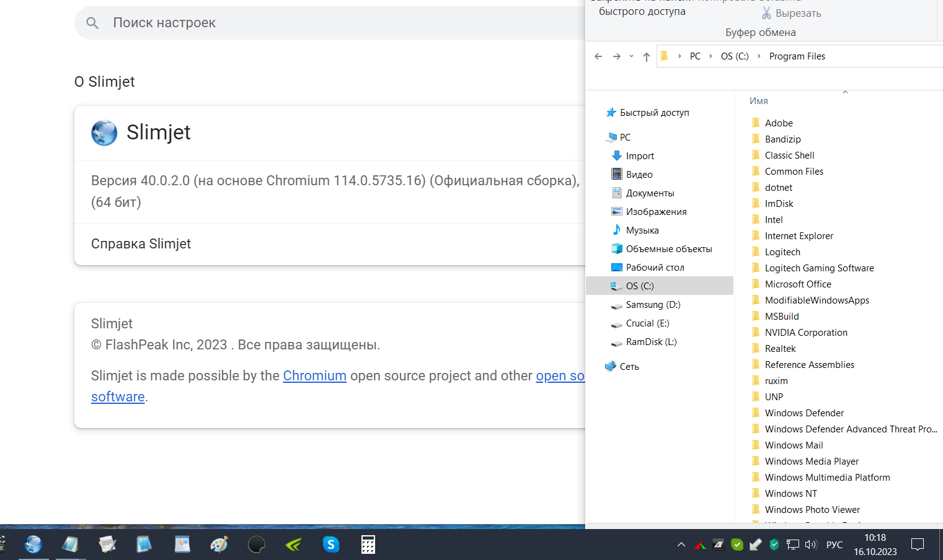This screenshot has height=560, width=943.
Task: Switch the РУС input language indicator
Action: (835, 545)
